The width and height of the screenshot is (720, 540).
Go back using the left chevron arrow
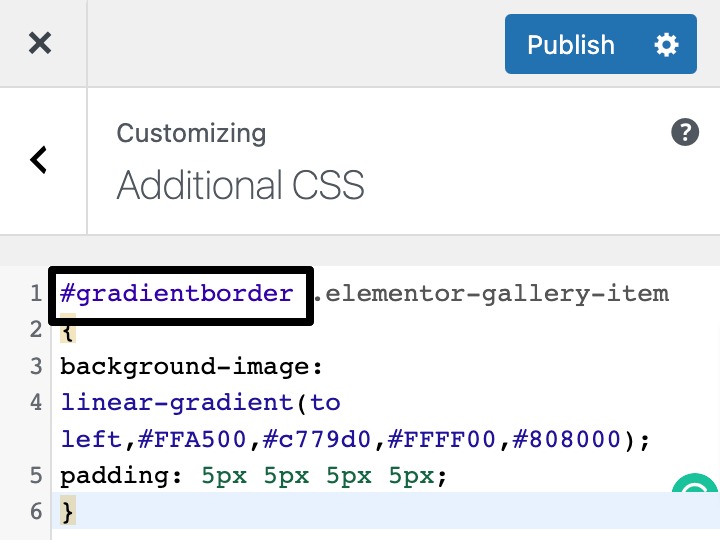pos(39,160)
